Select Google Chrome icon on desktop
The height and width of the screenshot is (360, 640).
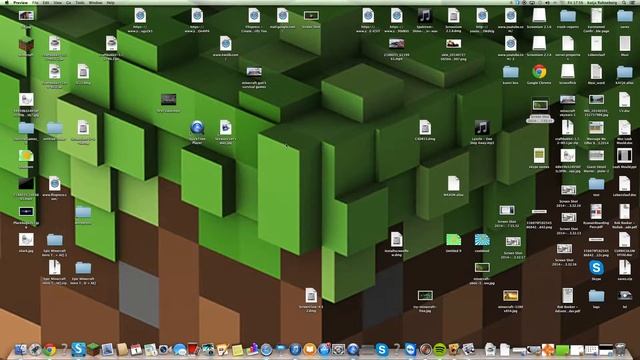click(x=539, y=73)
